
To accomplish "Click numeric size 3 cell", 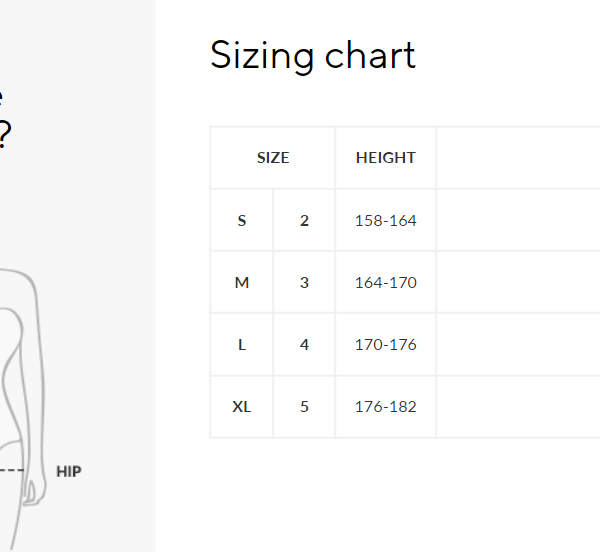I will click(x=304, y=283).
